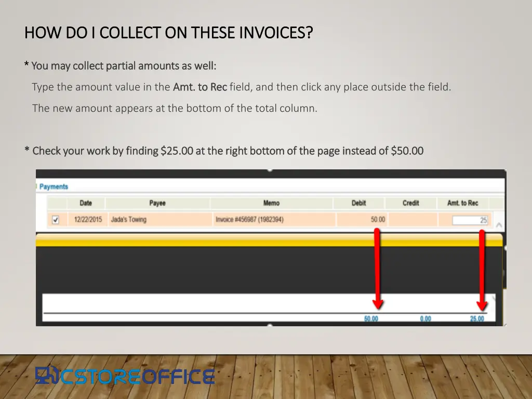The image size is (532, 399).
Task: Click the Invoice #456987 memo cell
Action: tap(274, 220)
